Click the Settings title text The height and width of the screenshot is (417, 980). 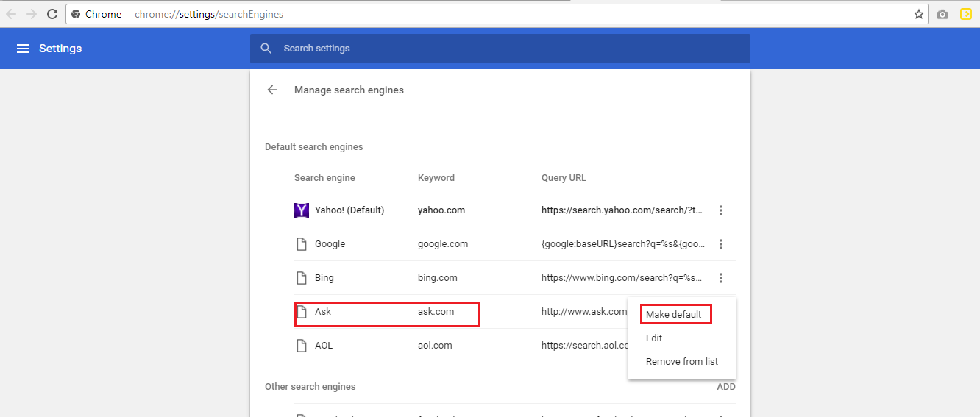coord(60,49)
